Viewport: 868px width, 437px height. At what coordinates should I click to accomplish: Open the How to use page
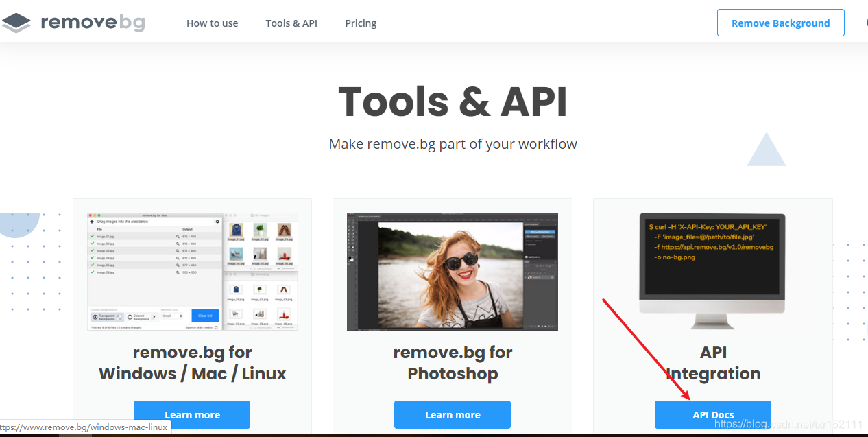213,23
